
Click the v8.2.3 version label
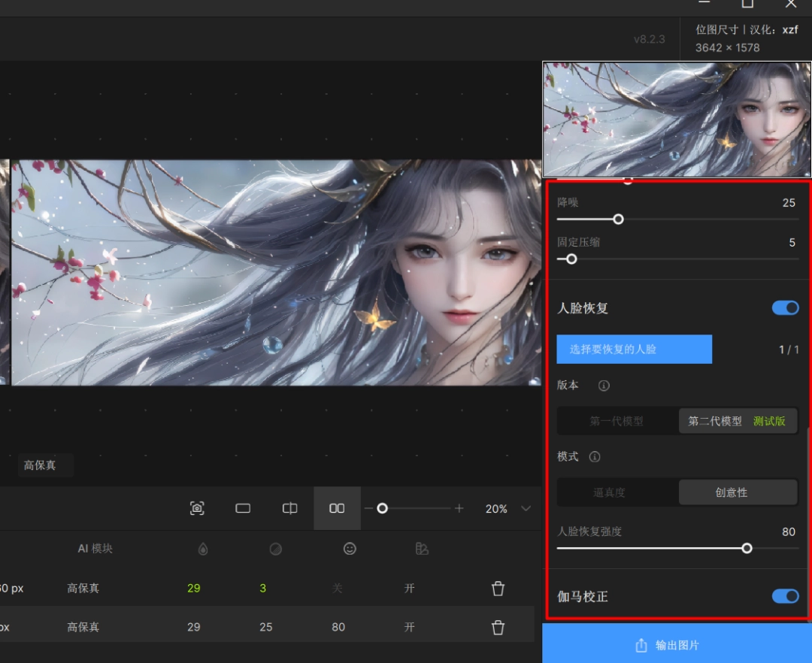click(x=650, y=39)
